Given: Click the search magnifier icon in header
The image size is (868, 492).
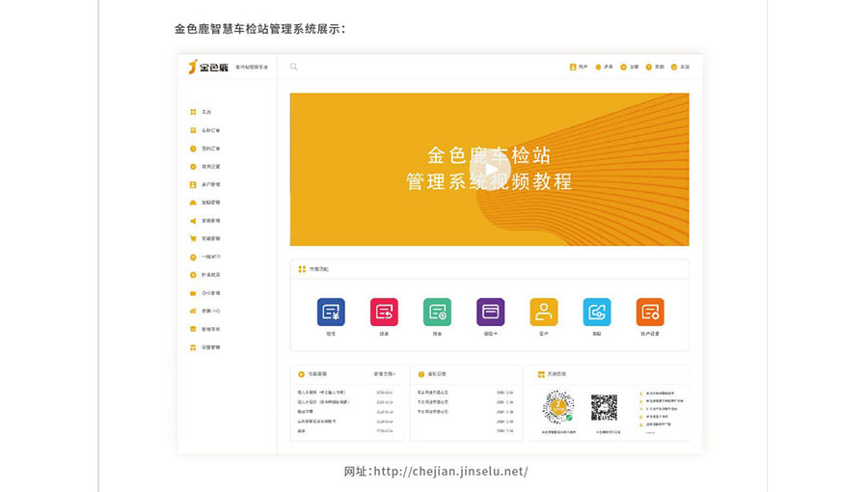Looking at the screenshot, I should 294,67.
